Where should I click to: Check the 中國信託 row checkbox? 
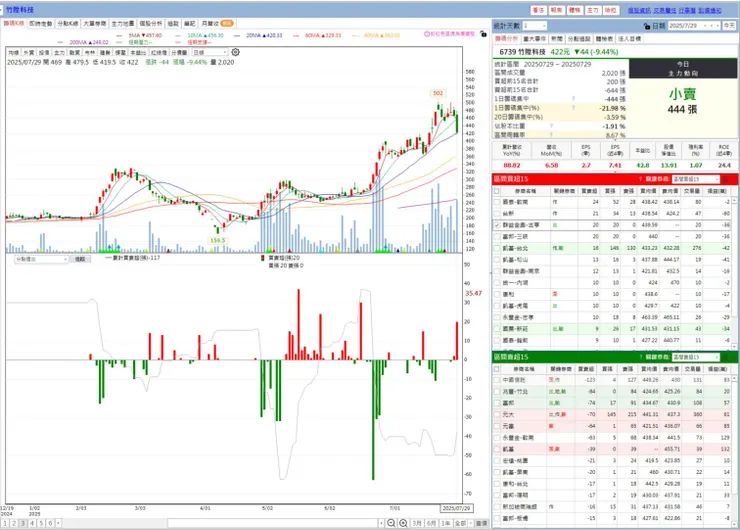tap(497, 380)
